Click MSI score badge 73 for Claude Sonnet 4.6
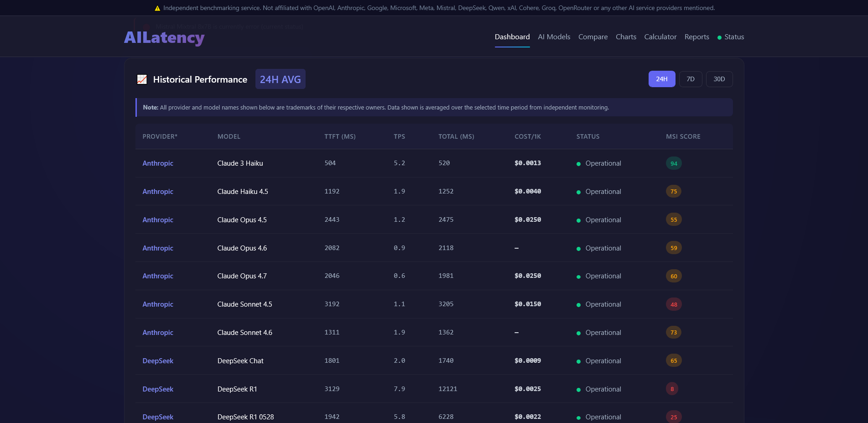The height and width of the screenshot is (423, 868). pos(674,333)
